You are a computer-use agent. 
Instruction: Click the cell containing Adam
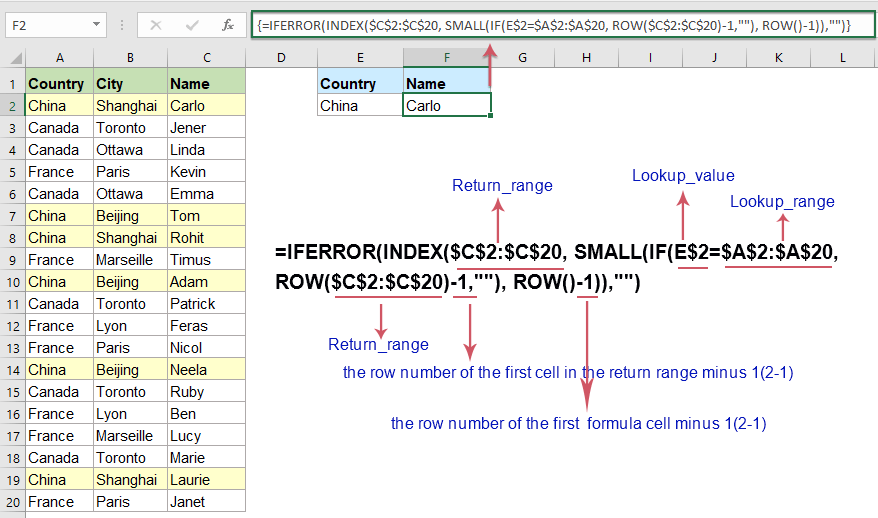[x=207, y=282]
